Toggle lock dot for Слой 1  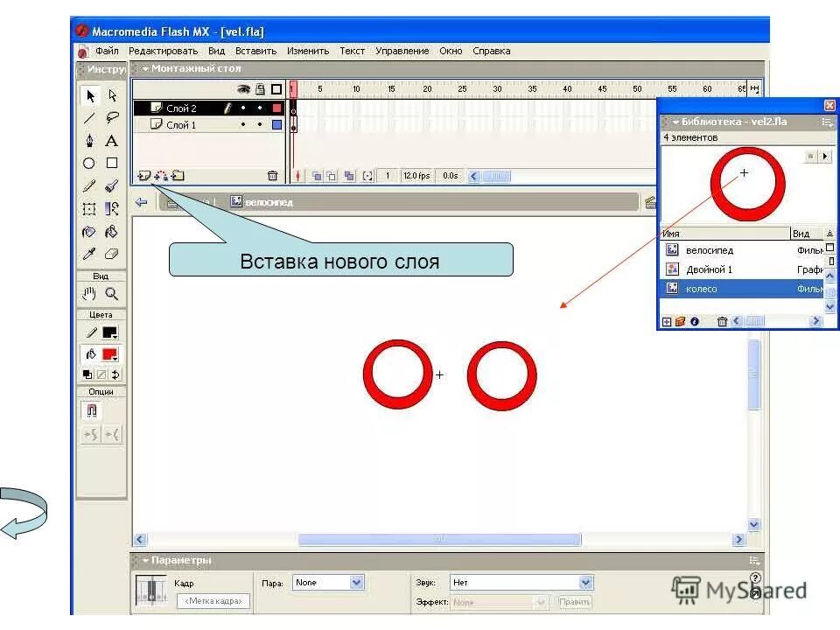(260, 125)
